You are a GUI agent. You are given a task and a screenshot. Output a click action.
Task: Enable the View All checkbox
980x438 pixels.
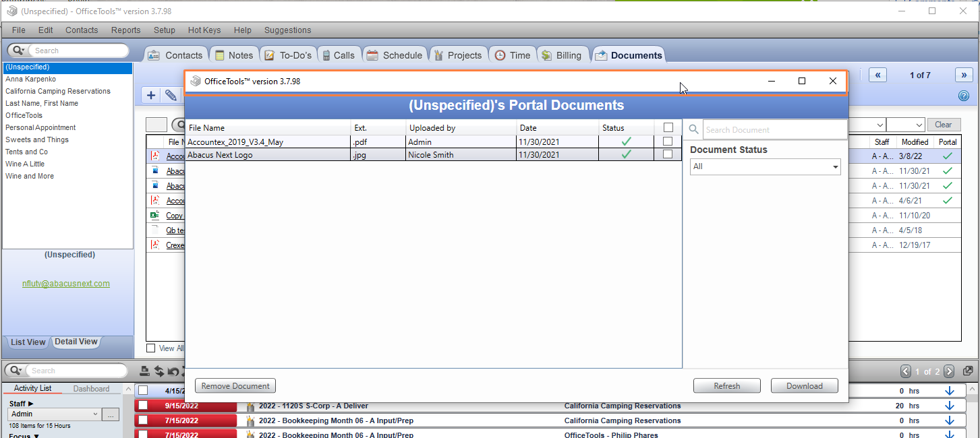click(151, 348)
